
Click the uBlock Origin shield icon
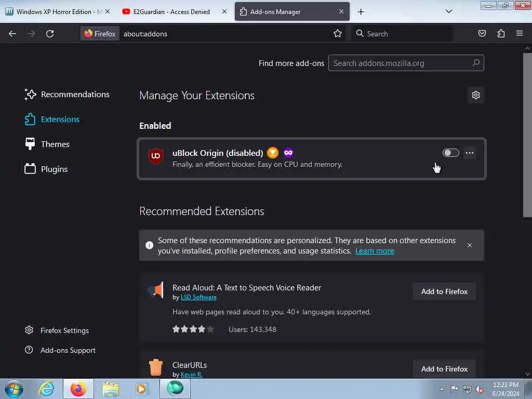click(x=156, y=156)
